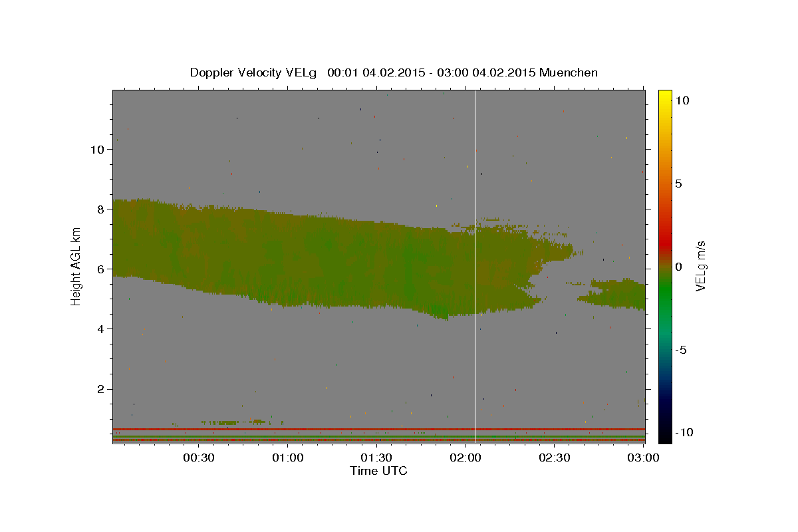Click the colorbar value -10
The image size is (798, 532).
click(683, 433)
